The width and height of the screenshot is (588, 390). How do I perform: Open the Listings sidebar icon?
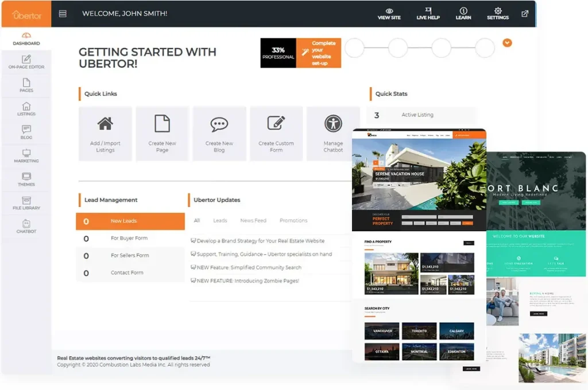click(27, 107)
